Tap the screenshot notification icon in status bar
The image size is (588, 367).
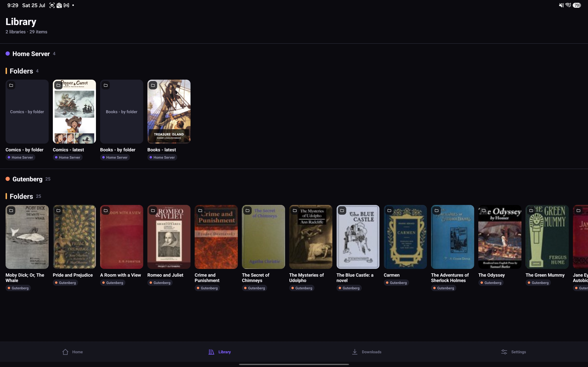pyautogui.click(x=52, y=5)
